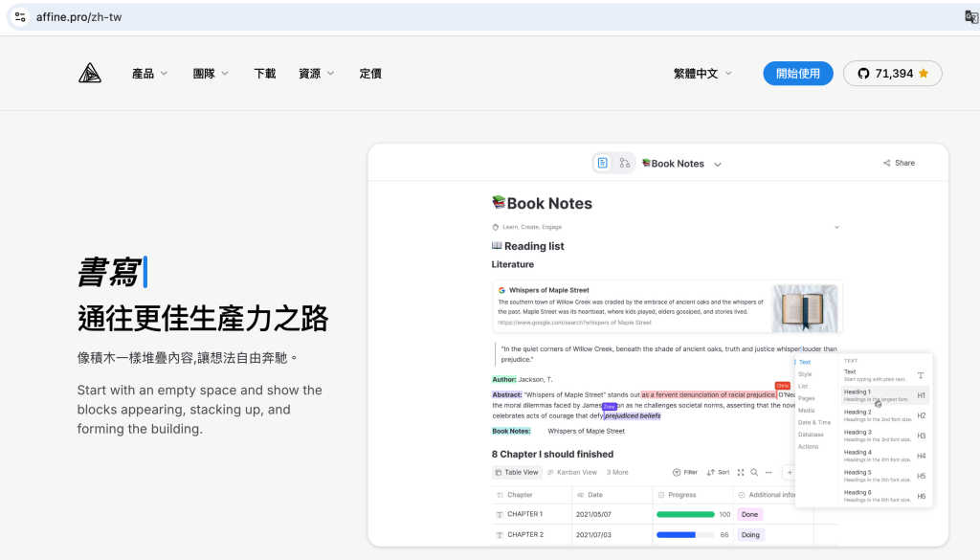
Task: Switch to page mode icon
Action: [x=603, y=163]
